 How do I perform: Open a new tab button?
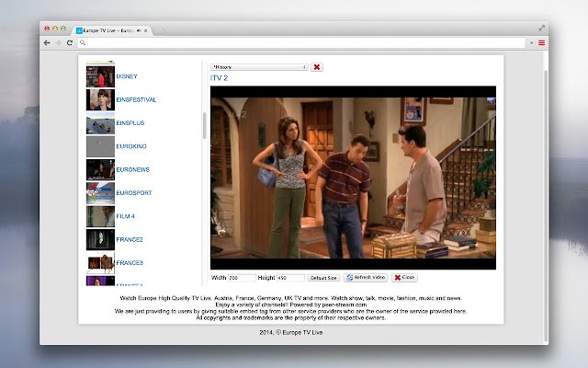159,30
